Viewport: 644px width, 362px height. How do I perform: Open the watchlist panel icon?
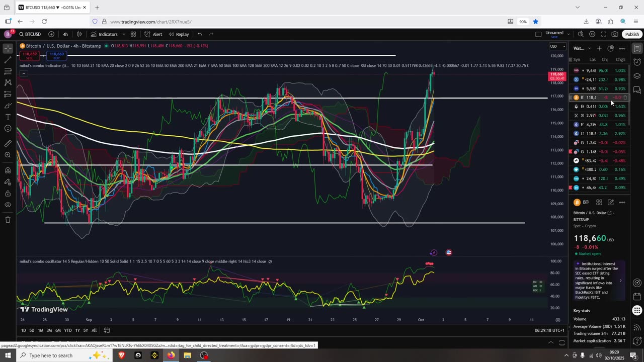click(637, 49)
